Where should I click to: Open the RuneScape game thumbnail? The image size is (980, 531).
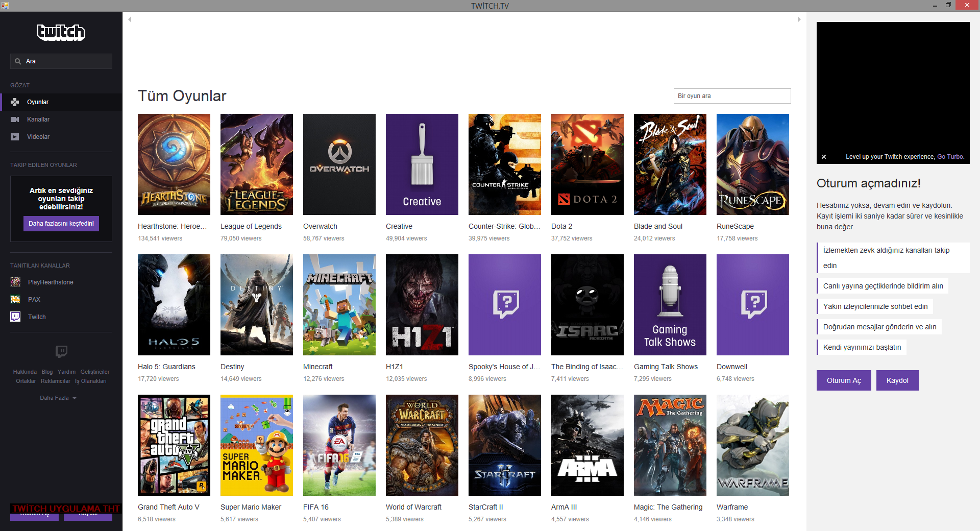click(x=753, y=164)
